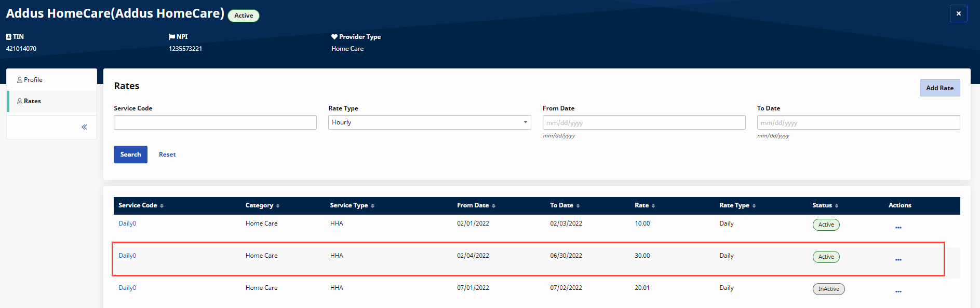The image size is (980, 308).
Task: Sort table by From Date column header
Action: pos(476,205)
